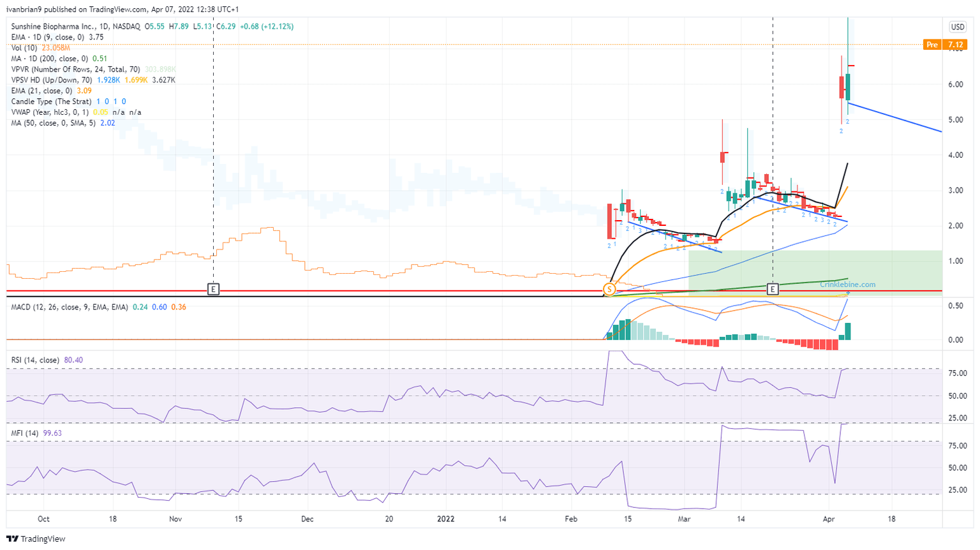Viewport: 980px width, 550px height.
Task: Click the 5.00 price axis label
Action: [955, 120]
